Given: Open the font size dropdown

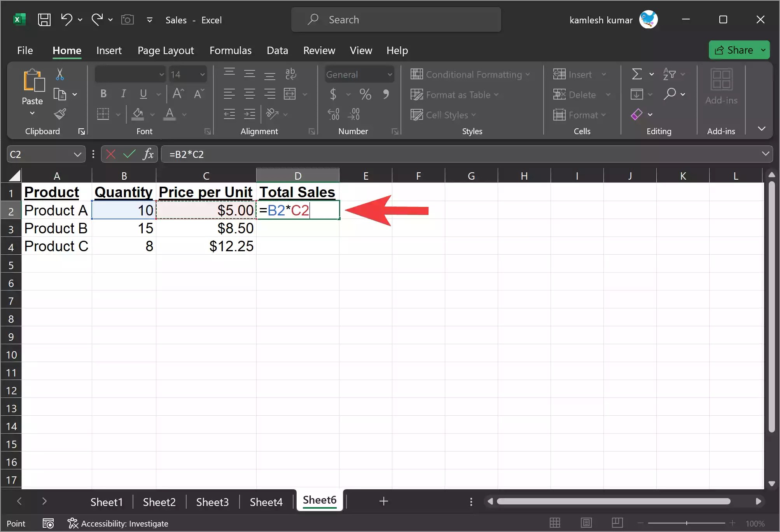Looking at the screenshot, I should [202, 74].
